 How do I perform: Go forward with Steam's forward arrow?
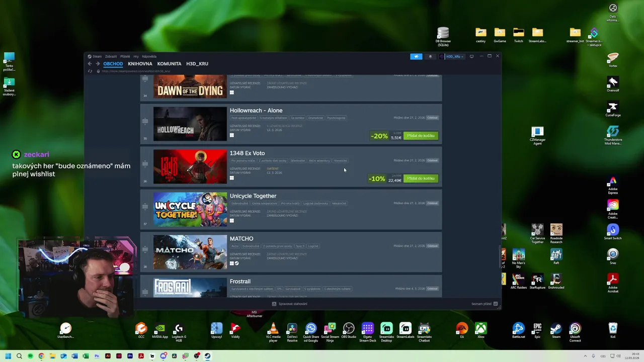point(97,64)
